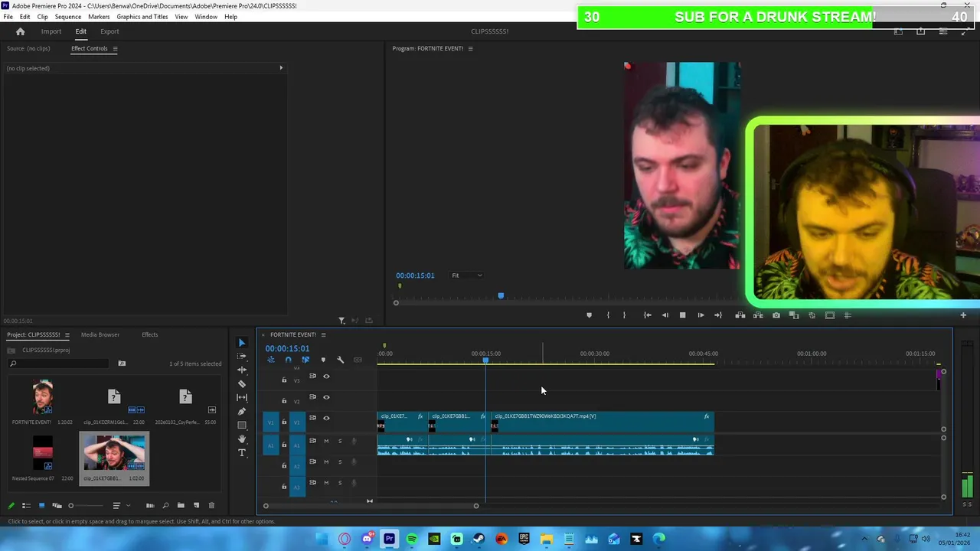Go to In point
This screenshot has height=551, width=980.
[x=647, y=315]
